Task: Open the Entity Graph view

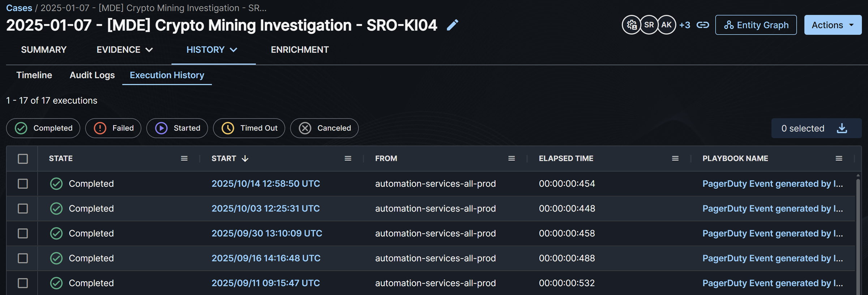Action: (756, 25)
